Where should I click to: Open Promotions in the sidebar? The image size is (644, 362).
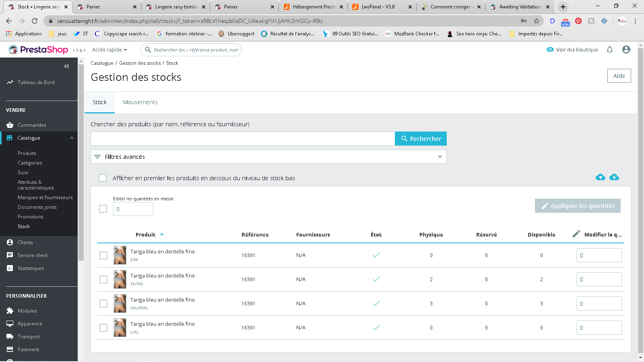point(31,217)
